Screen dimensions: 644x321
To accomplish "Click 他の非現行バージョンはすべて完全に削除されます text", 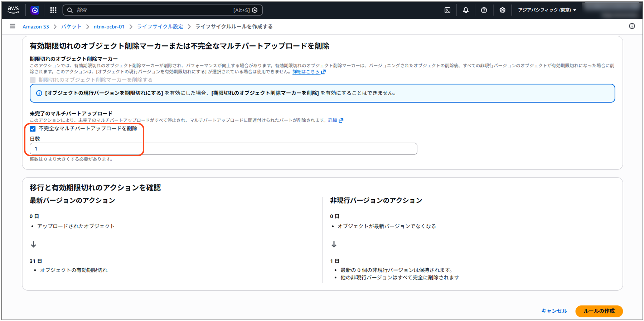I will coord(400,278).
